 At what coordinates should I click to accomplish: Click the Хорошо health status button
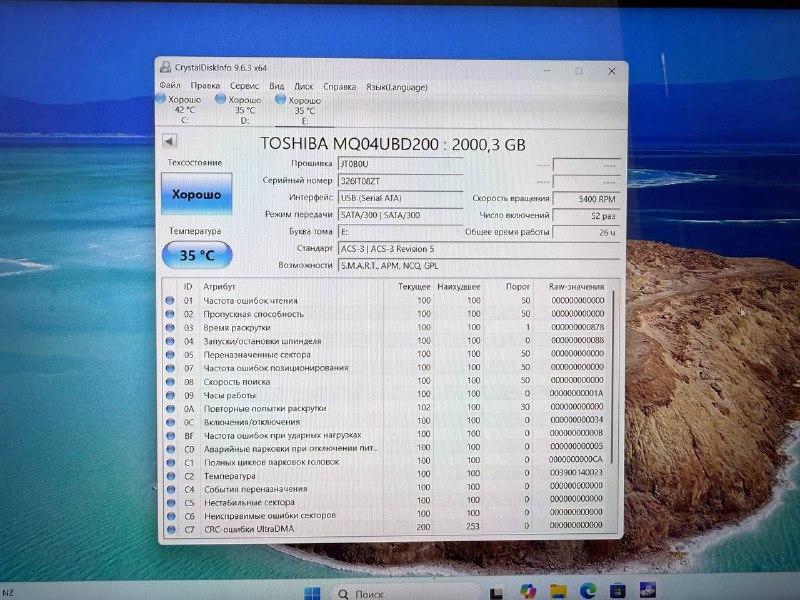196,195
